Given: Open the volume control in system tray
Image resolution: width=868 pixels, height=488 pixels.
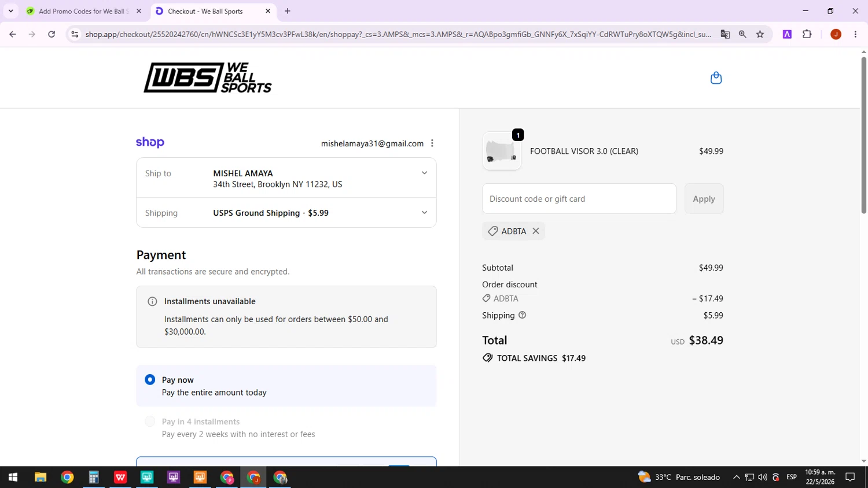Looking at the screenshot, I should click(762, 477).
